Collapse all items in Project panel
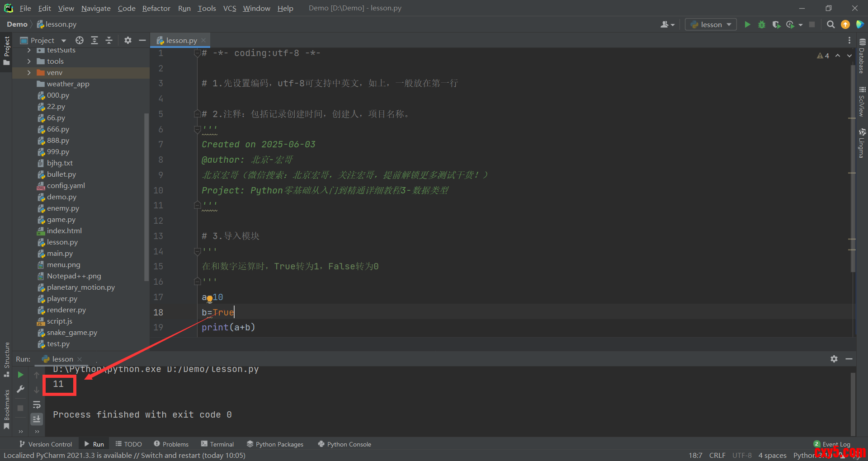868x461 pixels. (109, 40)
